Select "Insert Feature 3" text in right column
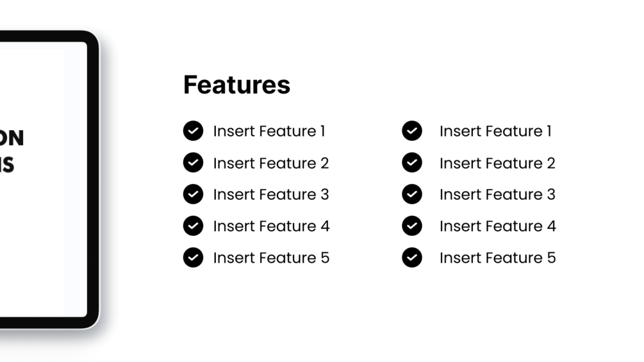 pos(497,195)
